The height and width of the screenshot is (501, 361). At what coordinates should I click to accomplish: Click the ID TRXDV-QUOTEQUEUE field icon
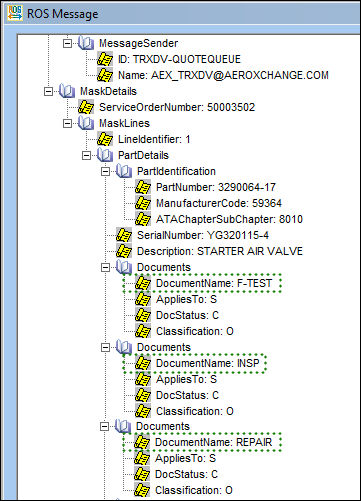click(x=105, y=59)
